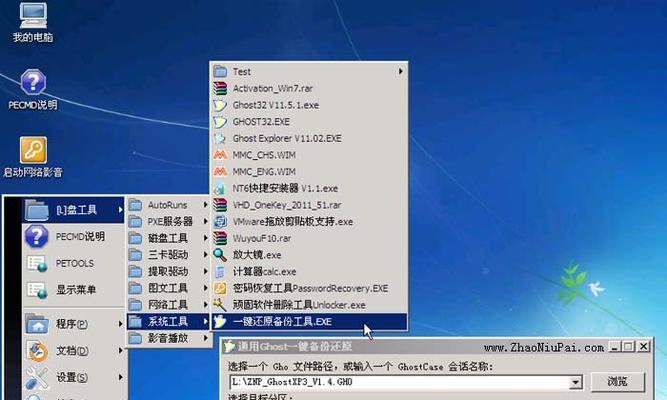Click the 文档(D) icon in start menu
The width and height of the screenshot is (667, 400).
(37, 351)
